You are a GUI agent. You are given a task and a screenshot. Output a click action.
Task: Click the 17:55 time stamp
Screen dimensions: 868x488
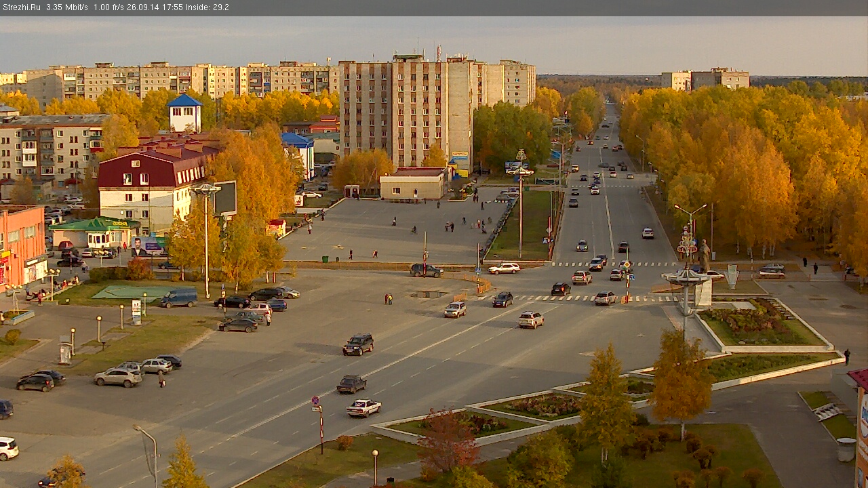point(173,7)
